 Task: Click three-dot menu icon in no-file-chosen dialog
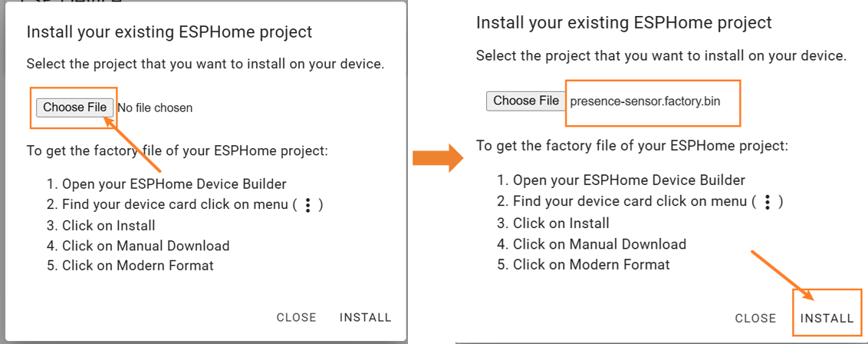[x=307, y=205]
